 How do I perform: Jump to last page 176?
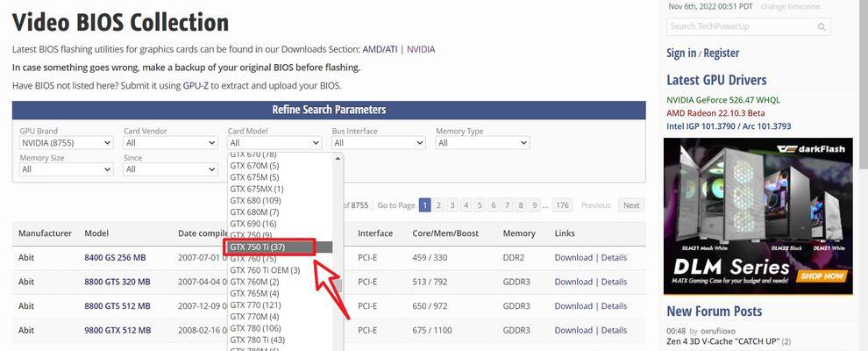[x=562, y=205]
